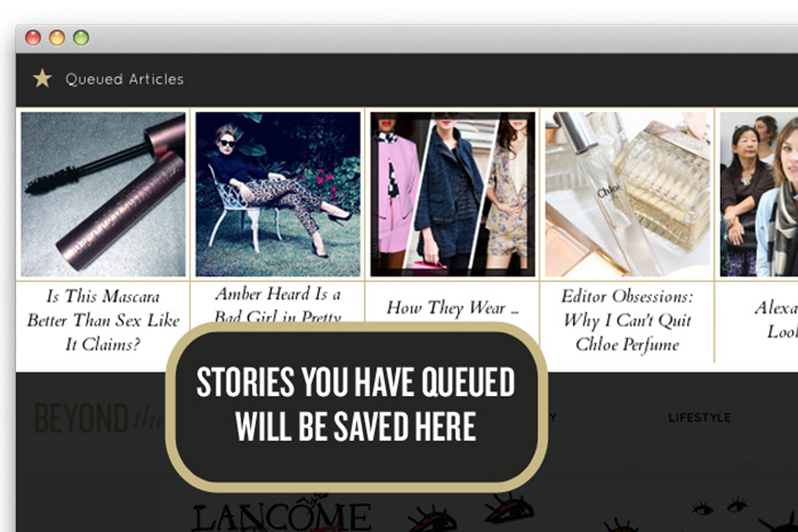Read 'Is This Mascara Better Than Sex' headline

coord(103,320)
